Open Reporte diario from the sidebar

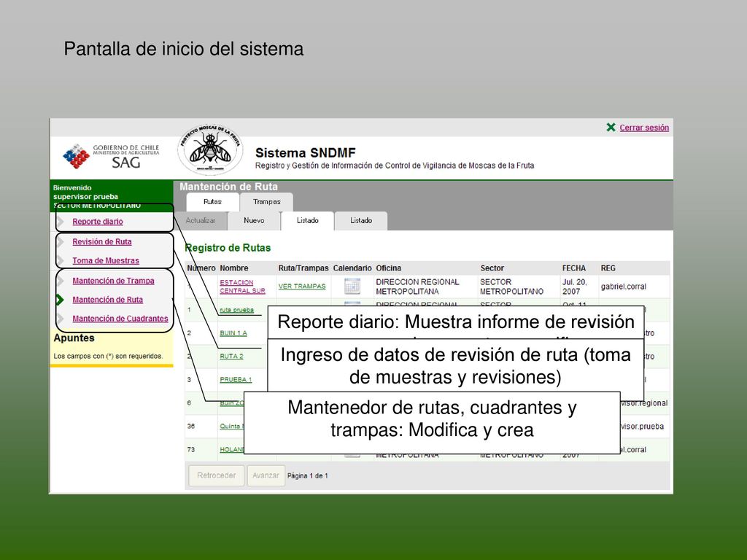98,222
